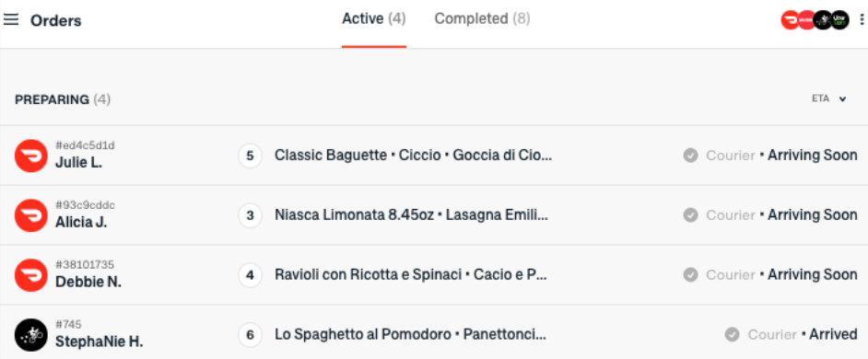Screen dimensions: 868x359
Task: Click the 5 item count badge for Julie L.
Action: tap(250, 156)
